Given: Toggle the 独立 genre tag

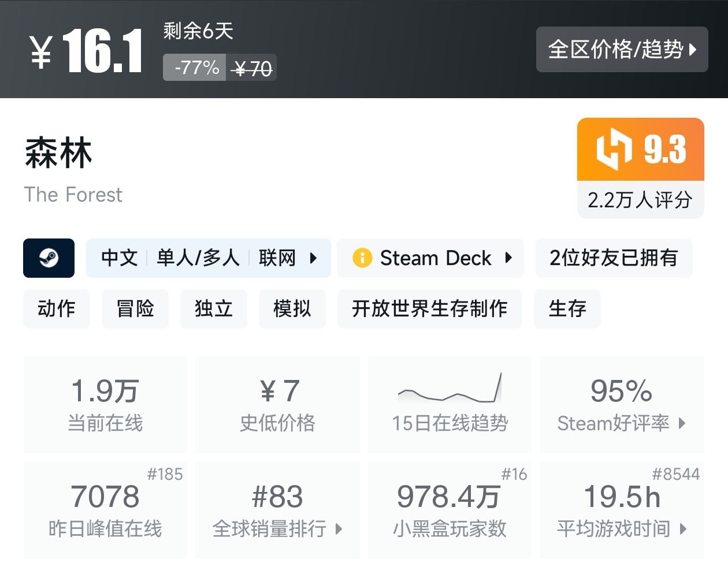Looking at the screenshot, I should (214, 309).
